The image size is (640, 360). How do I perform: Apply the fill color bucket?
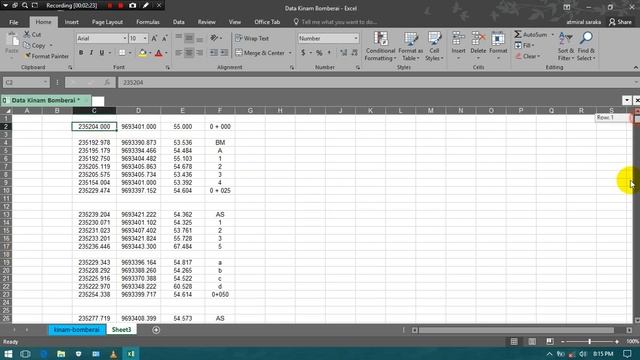[142, 53]
